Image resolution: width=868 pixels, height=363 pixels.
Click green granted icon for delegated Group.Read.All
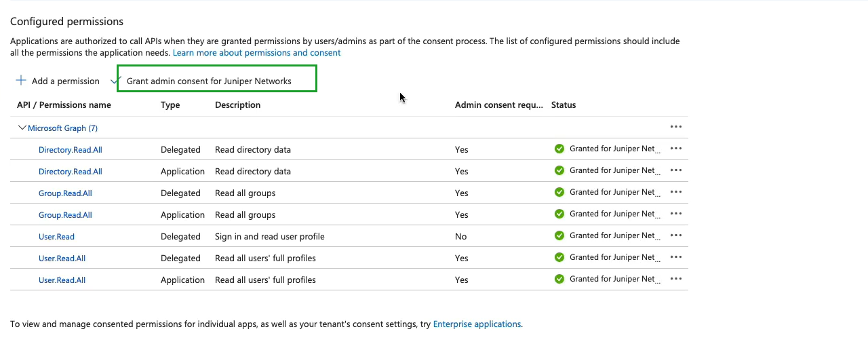(x=559, y=192)
